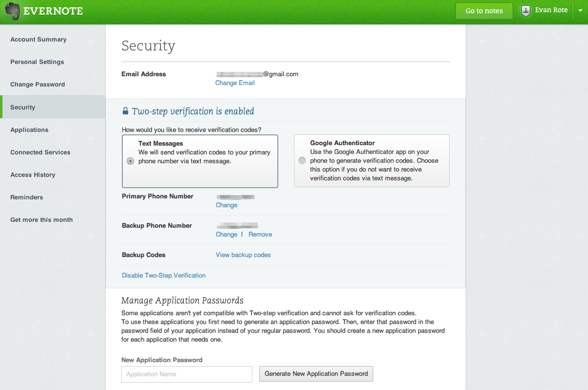Remove the backup phone number

point(260,235)
